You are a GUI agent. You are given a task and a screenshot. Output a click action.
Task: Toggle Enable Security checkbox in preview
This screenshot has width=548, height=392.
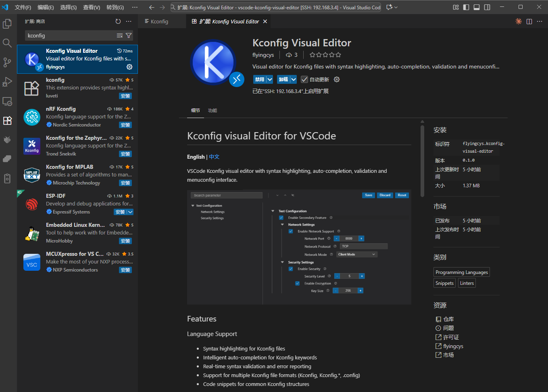coord(290,269)
